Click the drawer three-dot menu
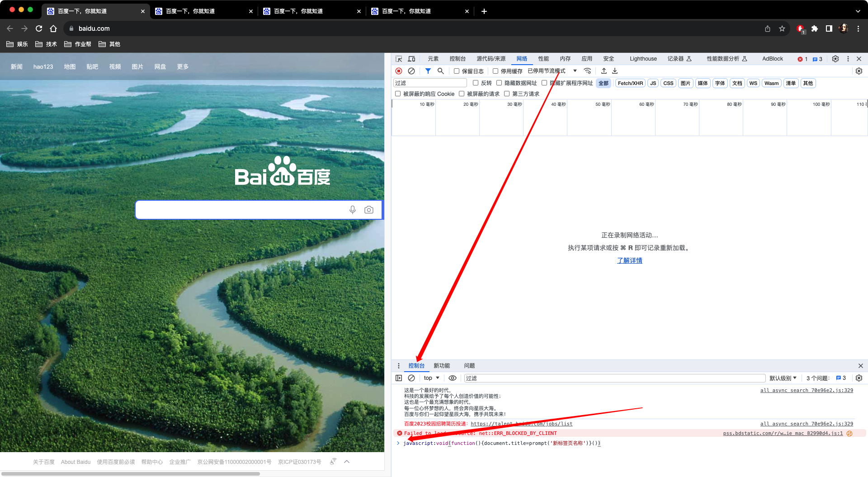This screenshot has height=477, width=868. (x=399, y=366)
